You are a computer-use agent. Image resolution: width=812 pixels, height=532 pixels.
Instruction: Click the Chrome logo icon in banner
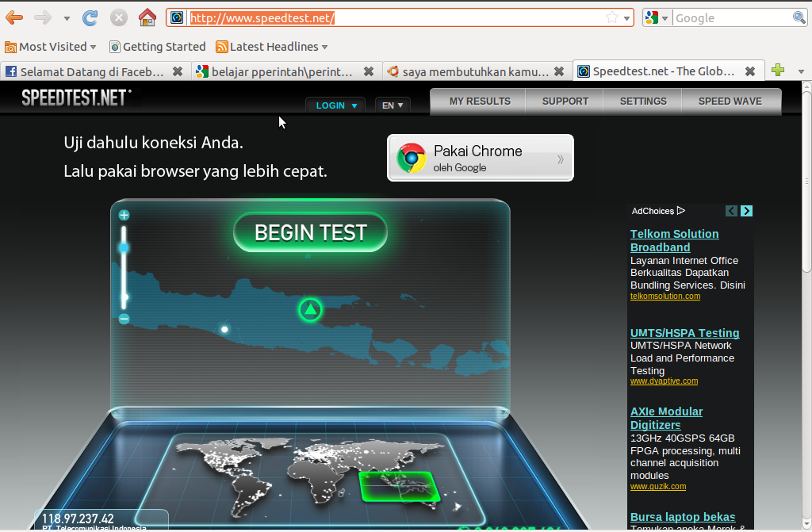pyautogui.click(x=412, y=158)
